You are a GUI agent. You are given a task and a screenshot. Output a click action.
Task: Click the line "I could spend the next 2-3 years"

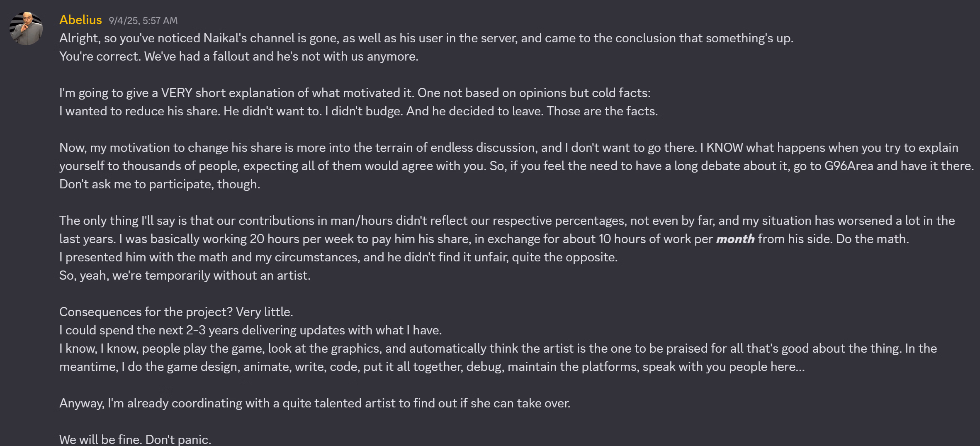click(250, 330)
